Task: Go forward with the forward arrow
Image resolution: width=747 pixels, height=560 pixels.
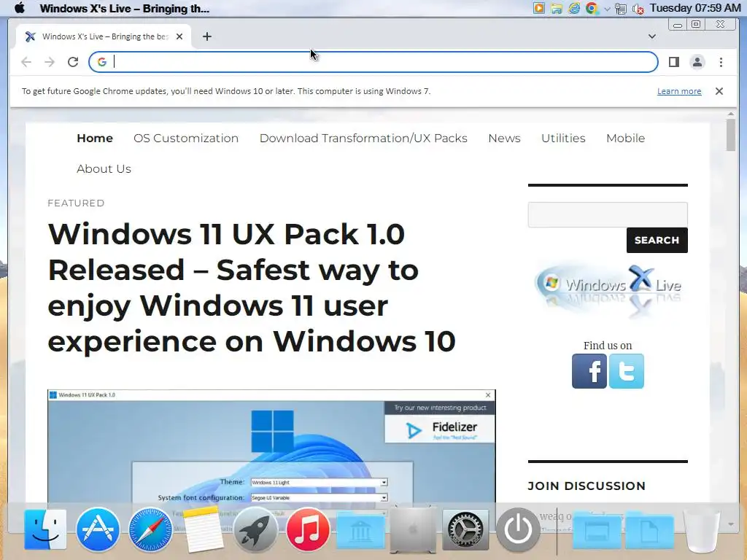Action: tap(50, 62)
